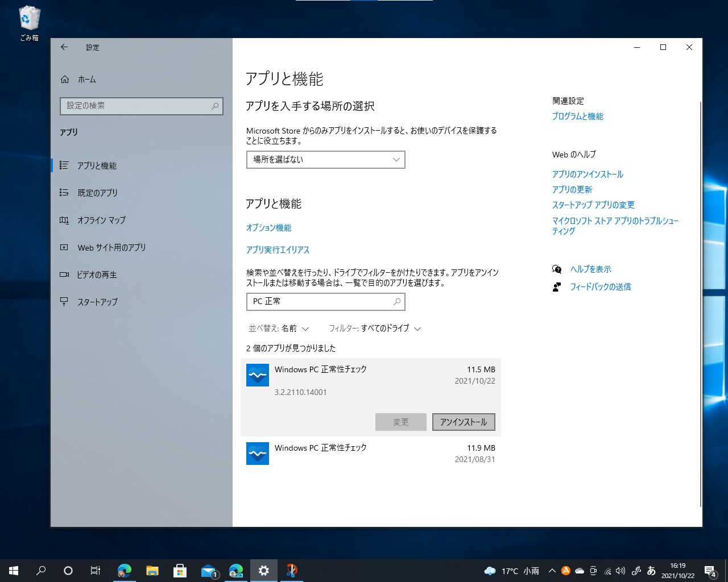Open the 場所を選ばない dropdown
Screen dimensions: 728x582
[325, 160]
